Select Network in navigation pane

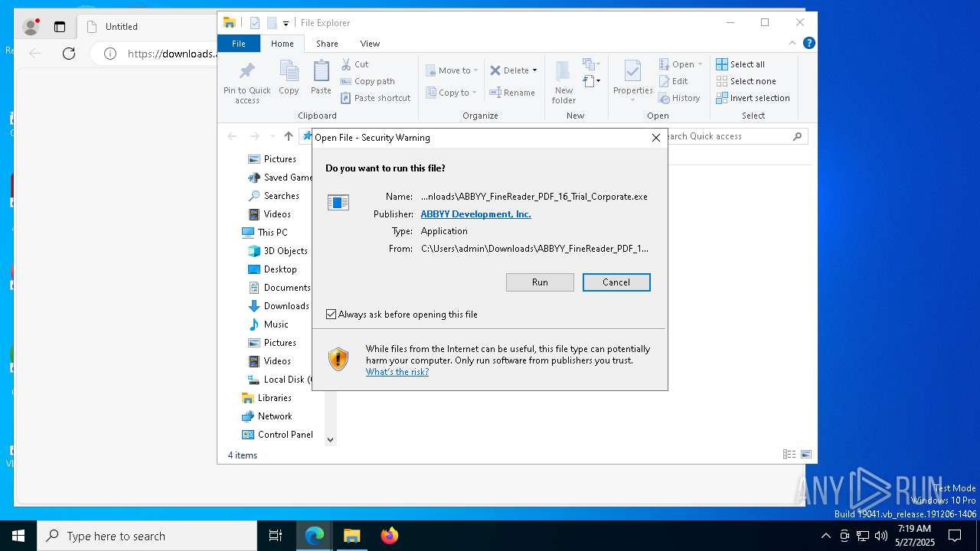pyautogui.click(x=266, y=416)
